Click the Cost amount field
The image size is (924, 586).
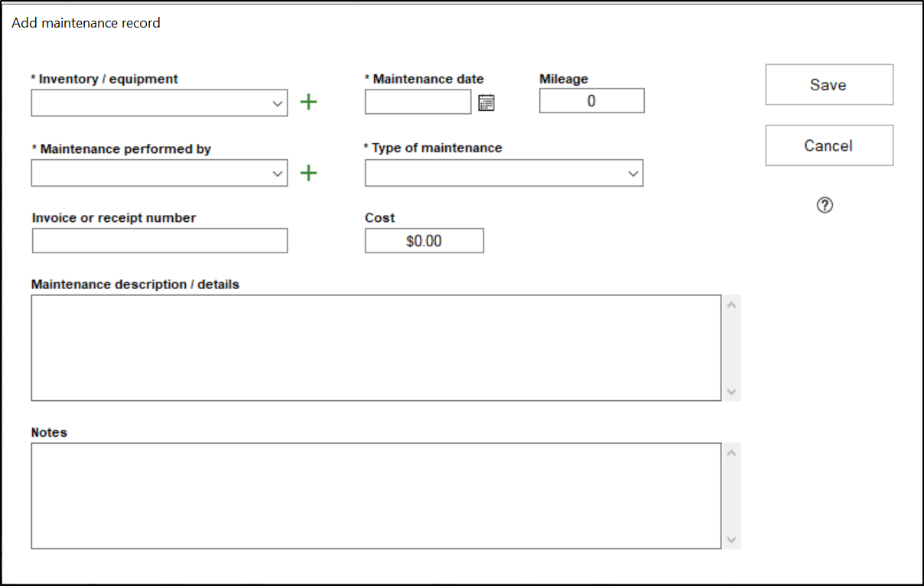(424, 241)
